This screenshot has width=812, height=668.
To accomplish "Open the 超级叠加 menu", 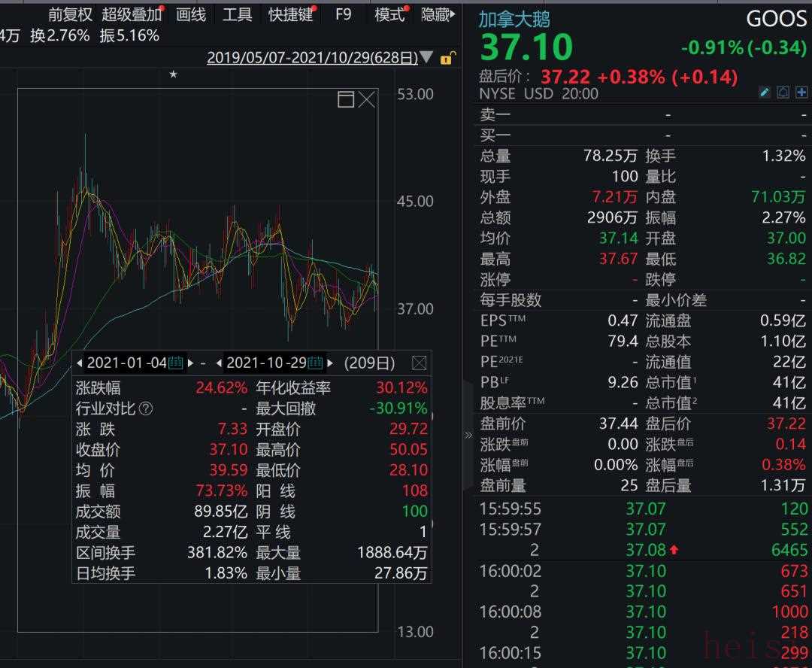I will click(x=132, y=14).
